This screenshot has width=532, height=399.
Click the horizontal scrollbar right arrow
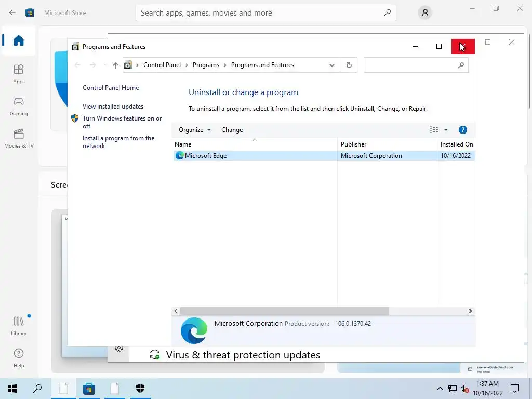tap(470, 311)
